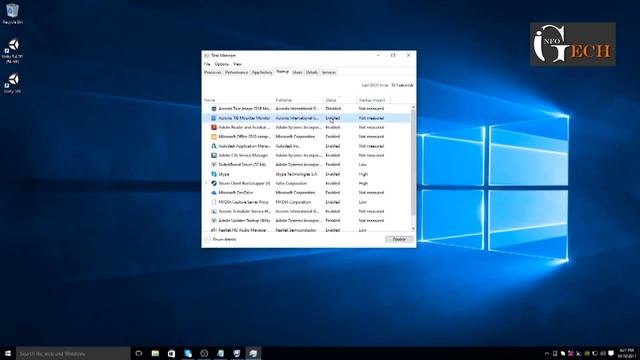Image resolution: width=640 pixels, height=360 pixels.
Task: Click the startup list vertical scrollbar thumb
Action: [413, 162]
